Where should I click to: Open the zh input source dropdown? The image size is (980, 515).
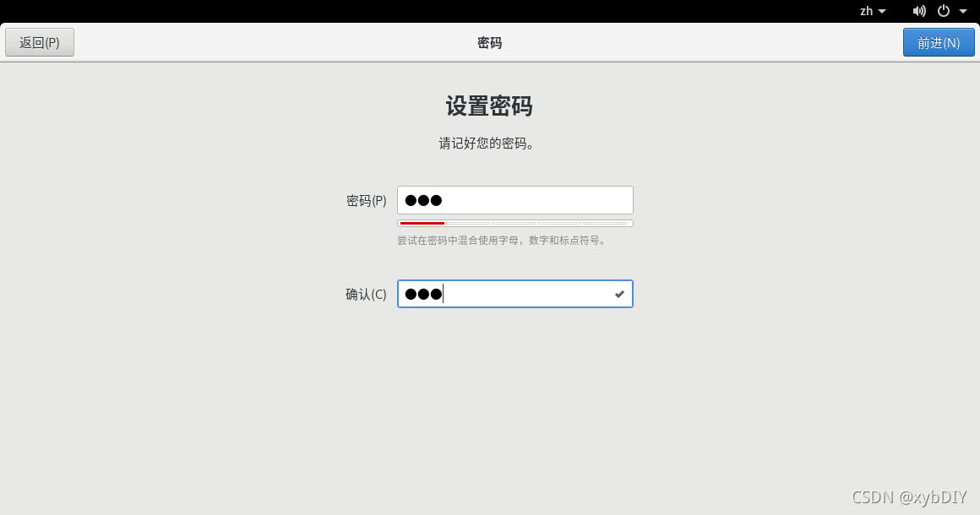click(870, 11)
